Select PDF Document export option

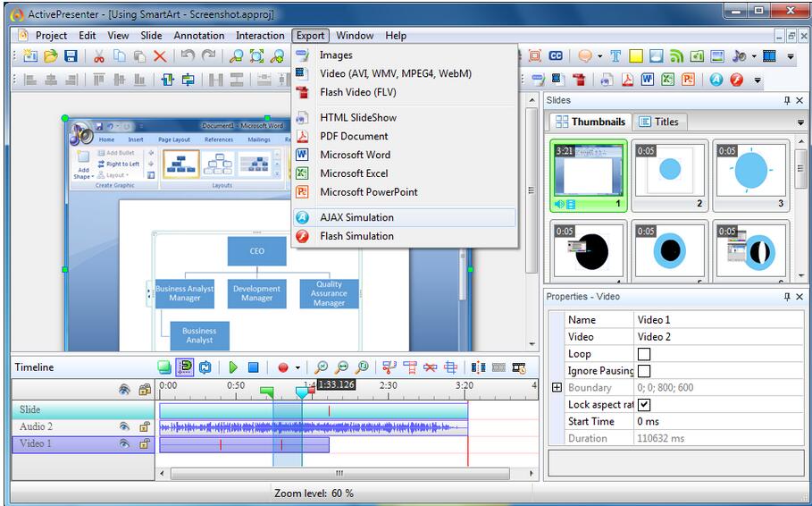click(x=354, y=136)
